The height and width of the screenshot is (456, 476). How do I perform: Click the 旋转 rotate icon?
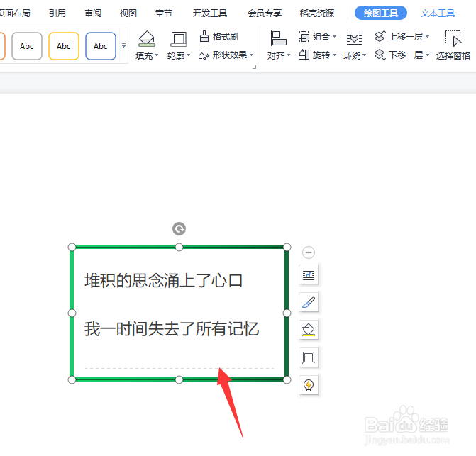(304, 55)
